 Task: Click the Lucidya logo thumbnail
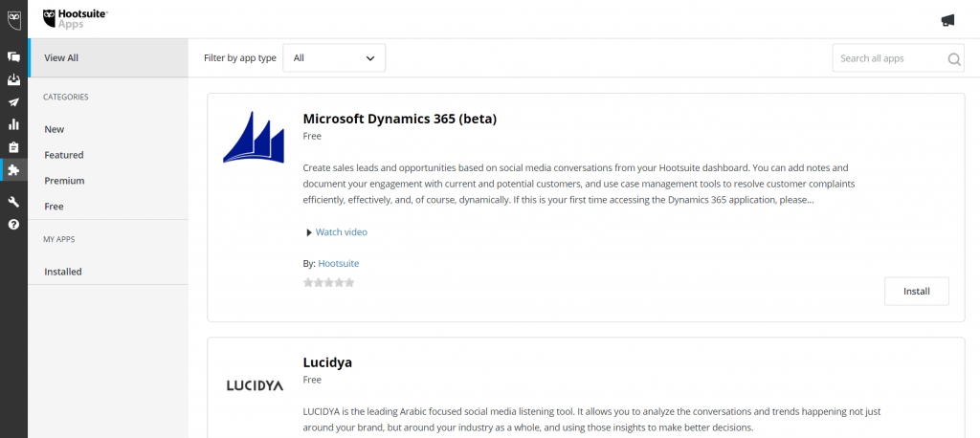[x=255, y=385]
